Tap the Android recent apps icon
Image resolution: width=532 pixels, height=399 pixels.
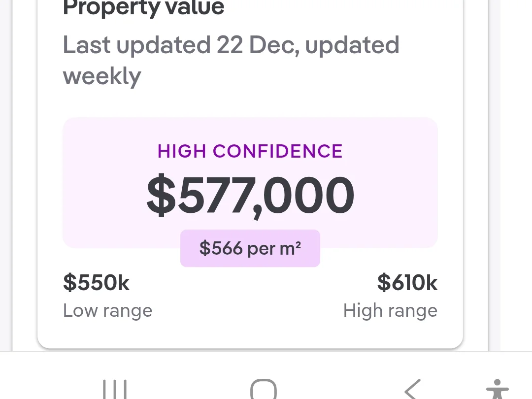click(x=114, y=389)
